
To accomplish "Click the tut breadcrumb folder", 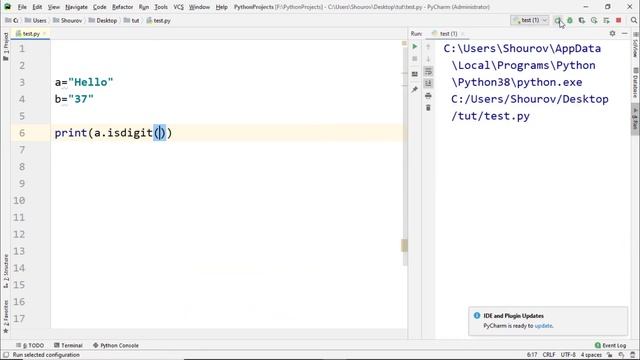I will coord(131,20).
